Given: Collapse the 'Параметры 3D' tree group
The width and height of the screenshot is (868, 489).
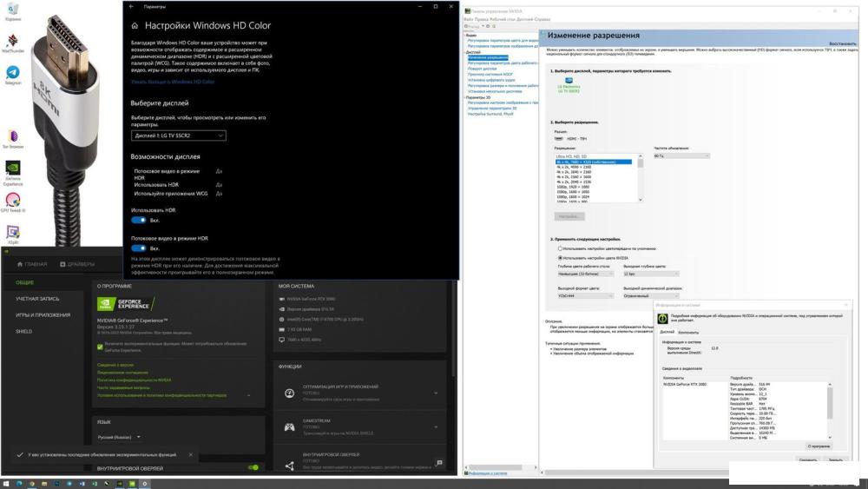Looking at the screenshot, I should coord(465,97).
